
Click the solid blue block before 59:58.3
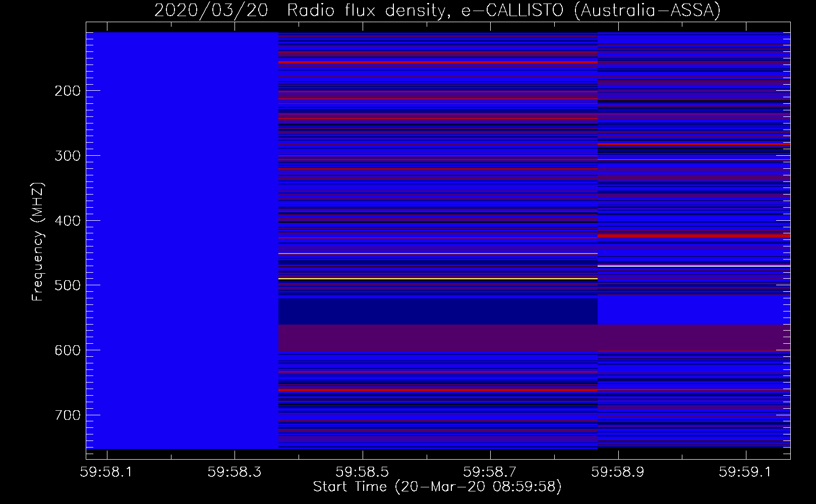[182, 240]
